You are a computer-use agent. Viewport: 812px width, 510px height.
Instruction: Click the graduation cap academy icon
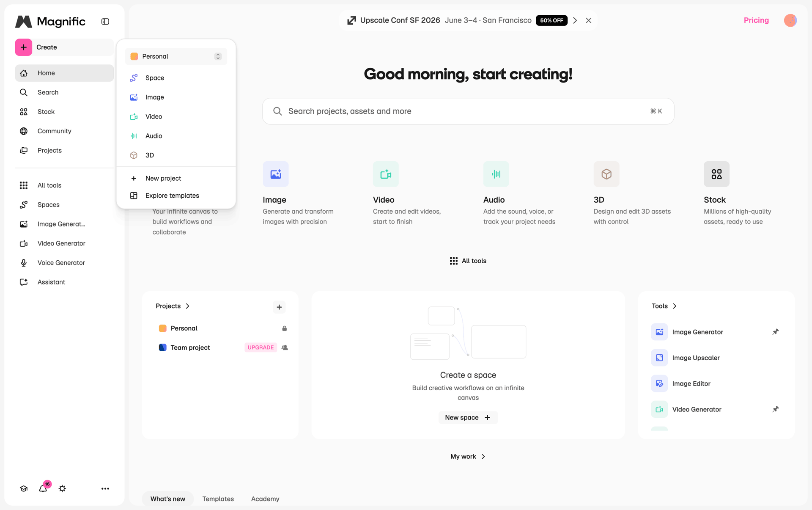tap(24, 488)
